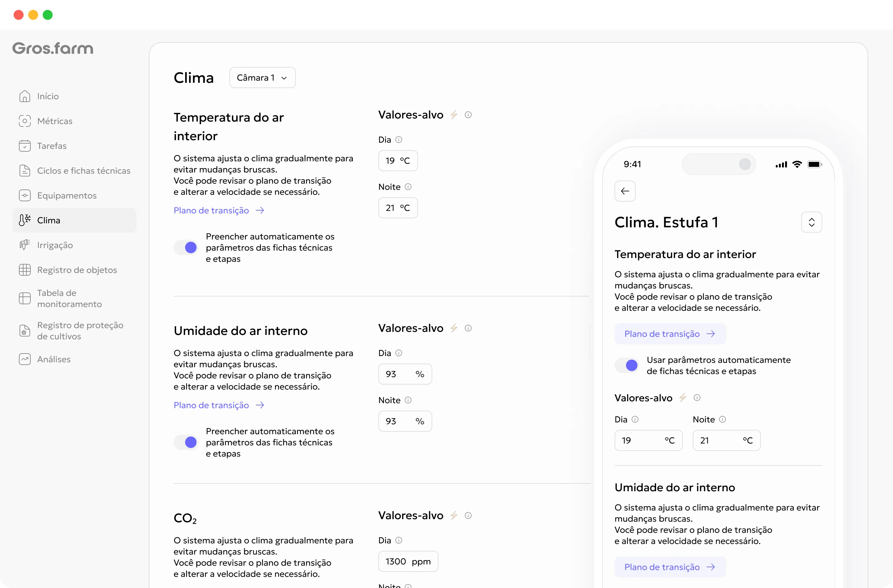Open Análises in sidebar

74,359
